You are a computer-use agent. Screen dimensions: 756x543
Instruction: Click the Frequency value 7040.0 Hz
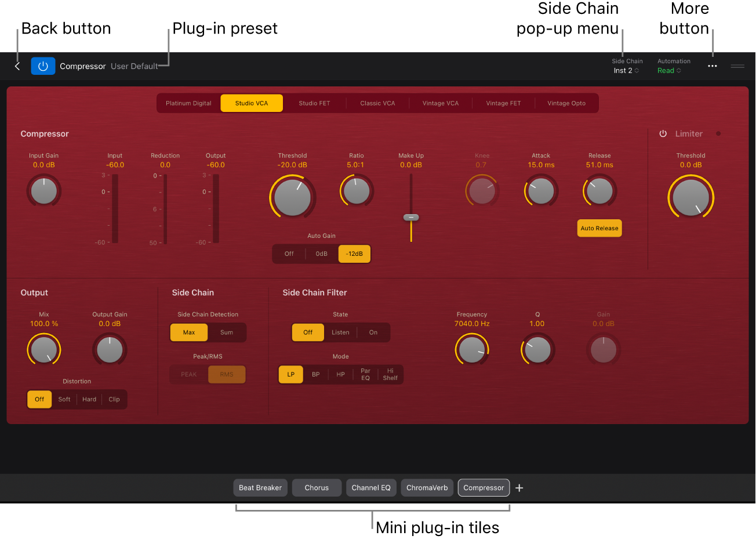click(472, 324)
